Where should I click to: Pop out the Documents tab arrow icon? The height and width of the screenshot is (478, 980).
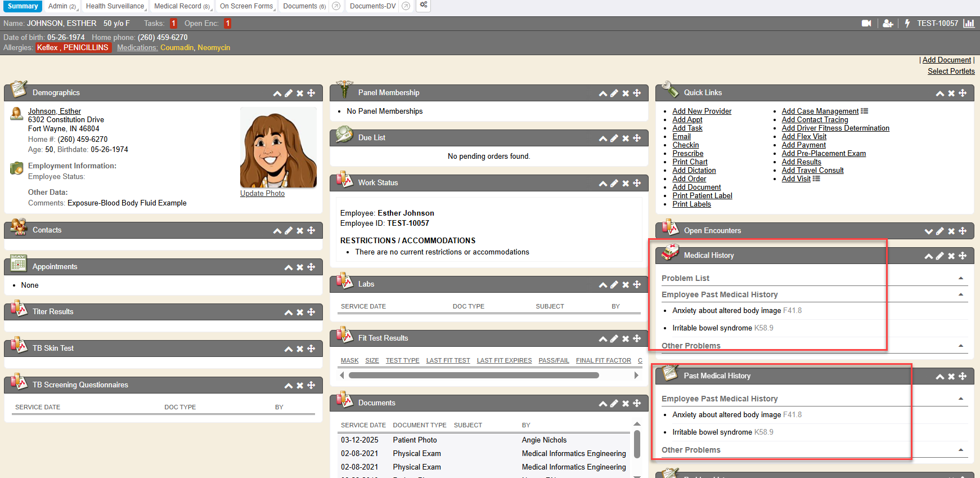coord(336,6)
